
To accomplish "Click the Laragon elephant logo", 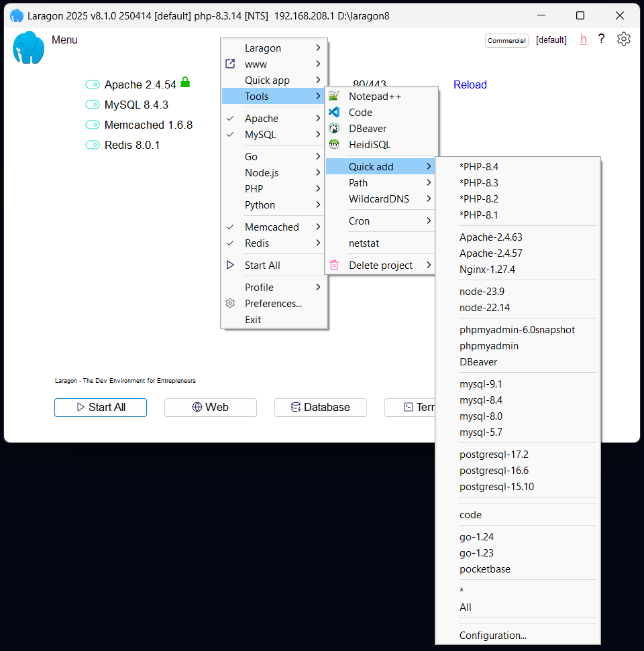I will pos(28,48).
